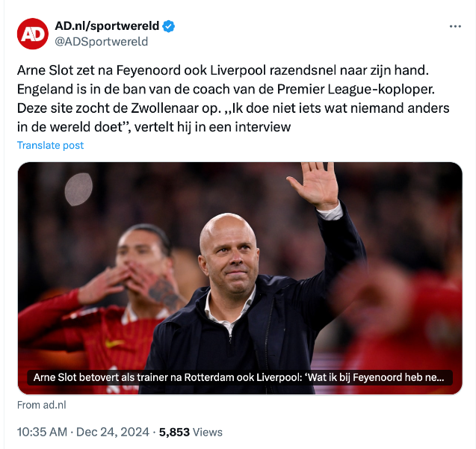The image size is (476, 449).
Task: Click the coach's waving hand in the photo
Action: click(x=315, y=185)
